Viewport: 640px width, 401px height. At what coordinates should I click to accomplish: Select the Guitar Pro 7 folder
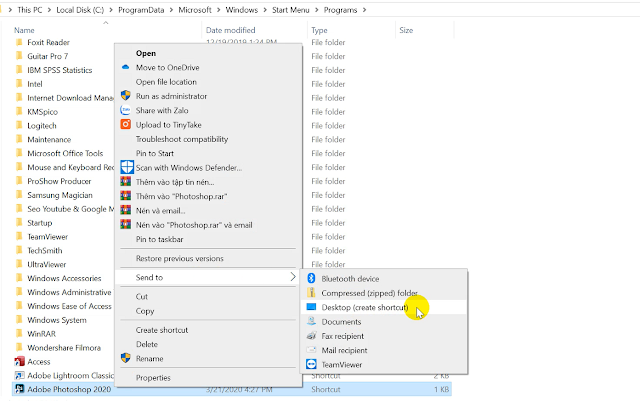point(47,56)
